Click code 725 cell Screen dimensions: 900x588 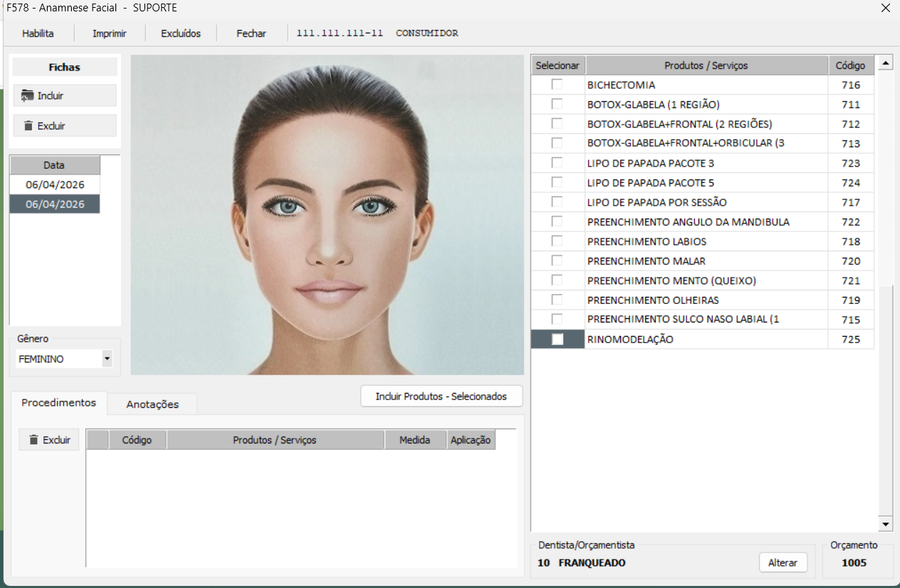[851, 340]
